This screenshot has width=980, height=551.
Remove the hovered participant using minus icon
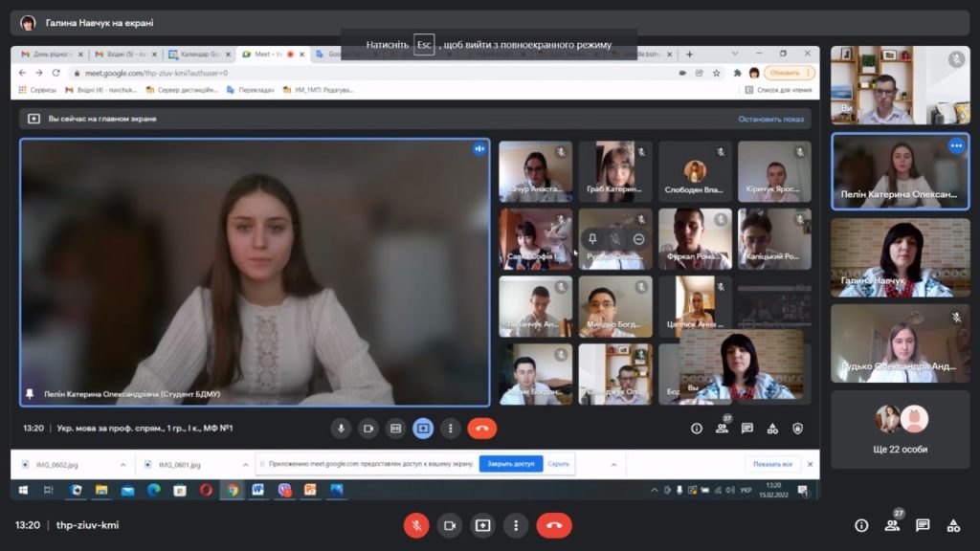point(638,238)
